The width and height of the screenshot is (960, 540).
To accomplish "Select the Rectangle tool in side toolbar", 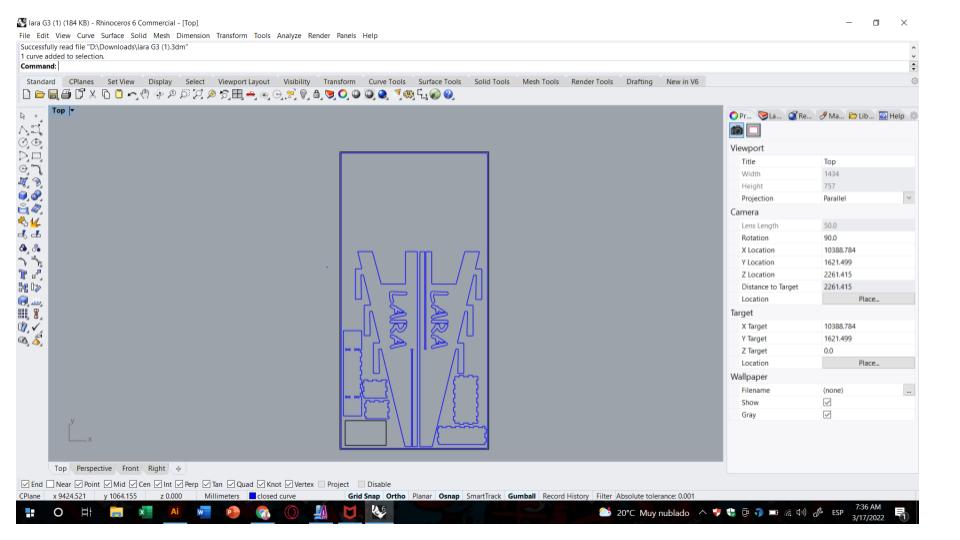I will pos(37,156).
